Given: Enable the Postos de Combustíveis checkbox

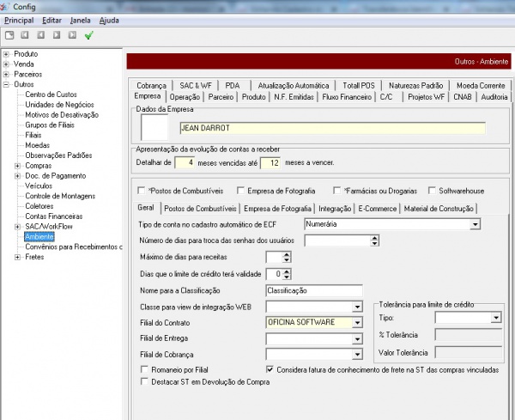Looking at the screenshot, I should pyautogui.click(x=142, y=191).
